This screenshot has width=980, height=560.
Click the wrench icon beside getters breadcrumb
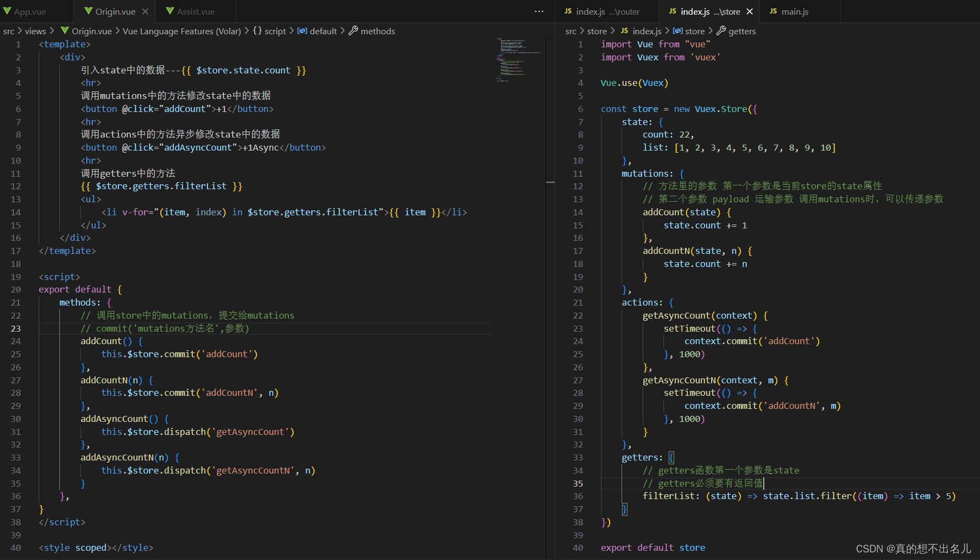721,30
